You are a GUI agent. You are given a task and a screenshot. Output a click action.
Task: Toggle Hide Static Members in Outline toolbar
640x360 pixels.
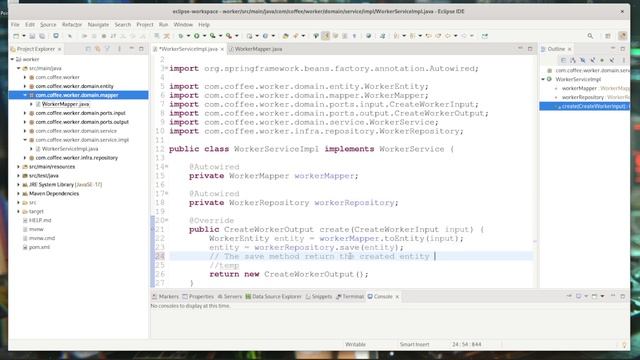click(593, 60)
